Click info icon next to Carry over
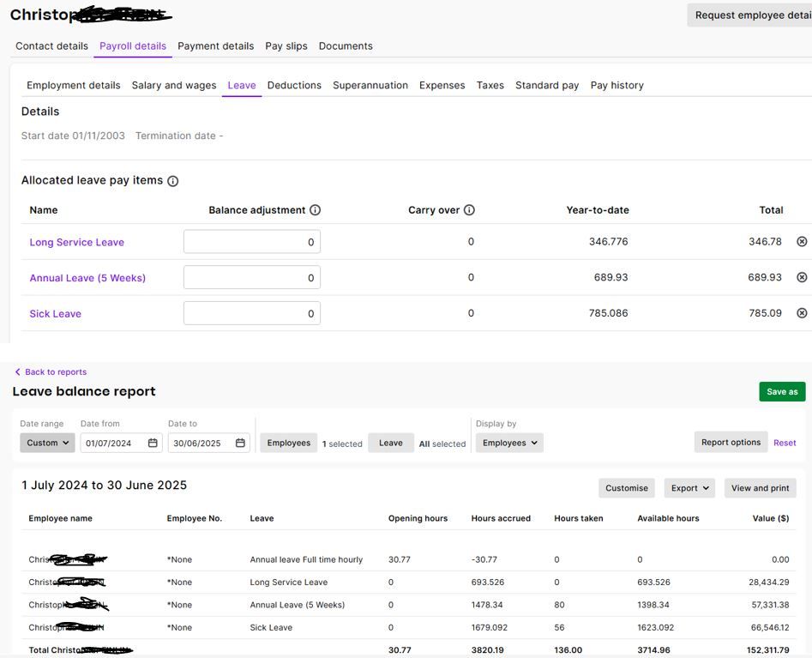Screen dimensions: 812x658 click(469, 210)
